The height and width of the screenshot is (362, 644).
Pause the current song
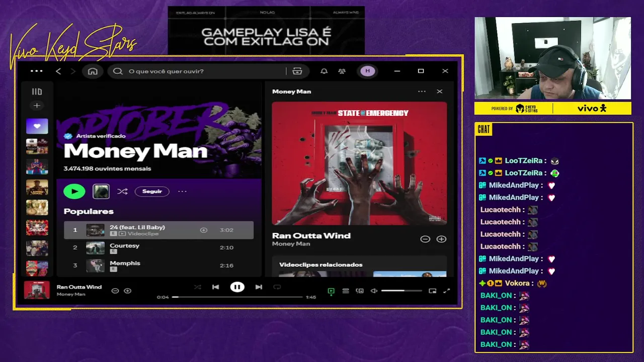[237, 287]
